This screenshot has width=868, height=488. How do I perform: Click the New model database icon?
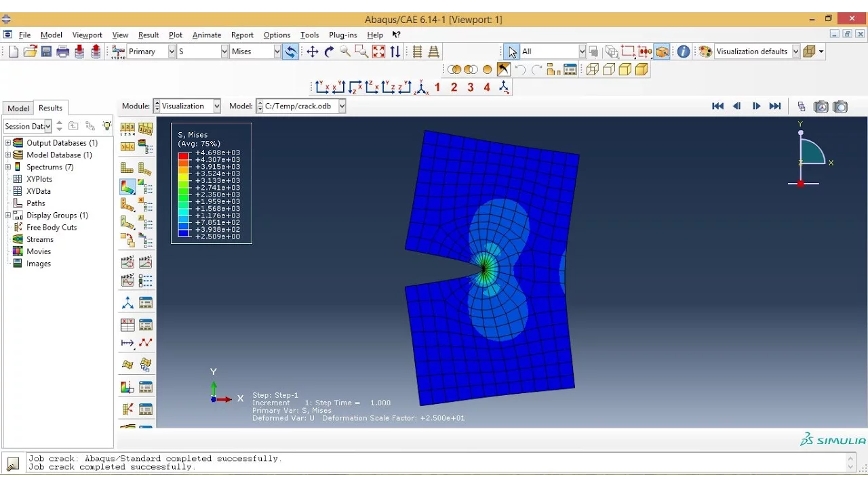pyautogui.click(x=14, y=52)
